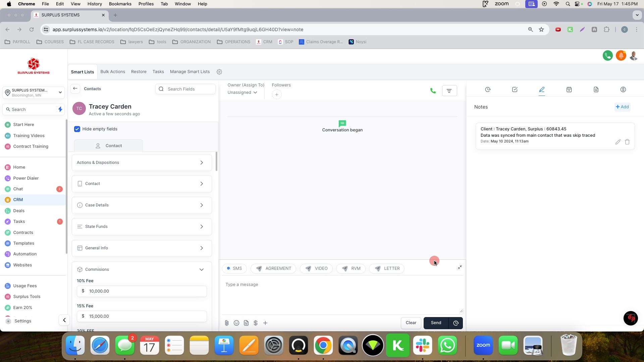644x362 pixels.
Task: Uncheck Hide empty fields checkbox
Action: click(77, 129)
